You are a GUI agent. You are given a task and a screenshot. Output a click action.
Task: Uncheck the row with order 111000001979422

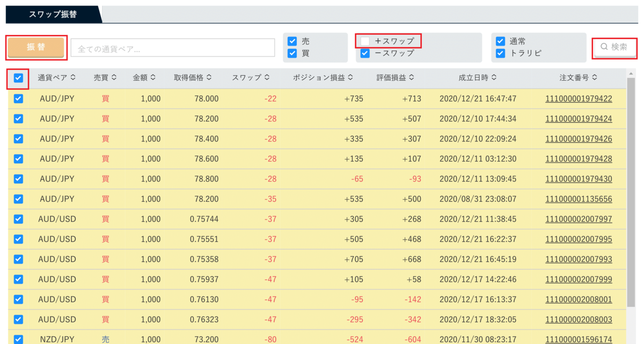click(18, 99)
